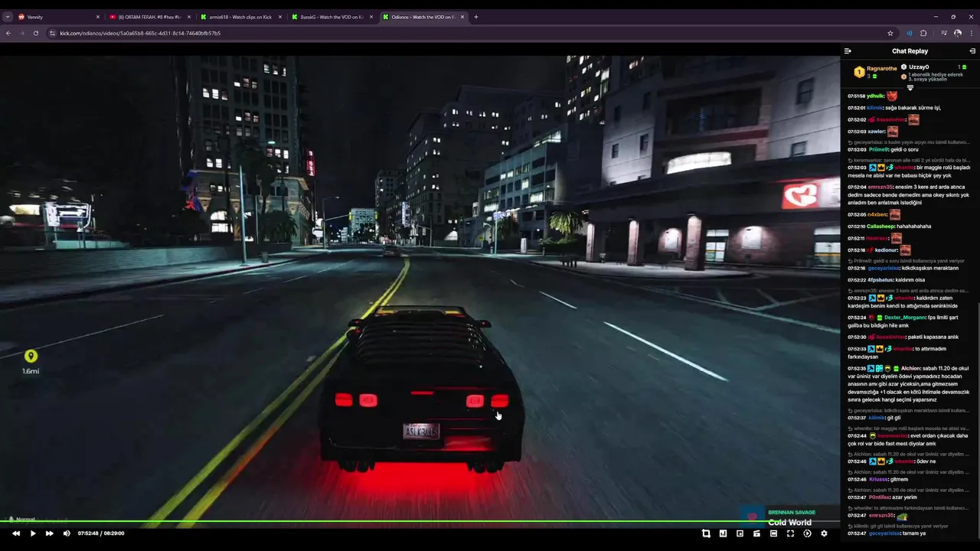Image resolution: width=980 pixels, height=551 pixels.
Task: Open the browser profile avatar
Action: (x=958, y=33)
